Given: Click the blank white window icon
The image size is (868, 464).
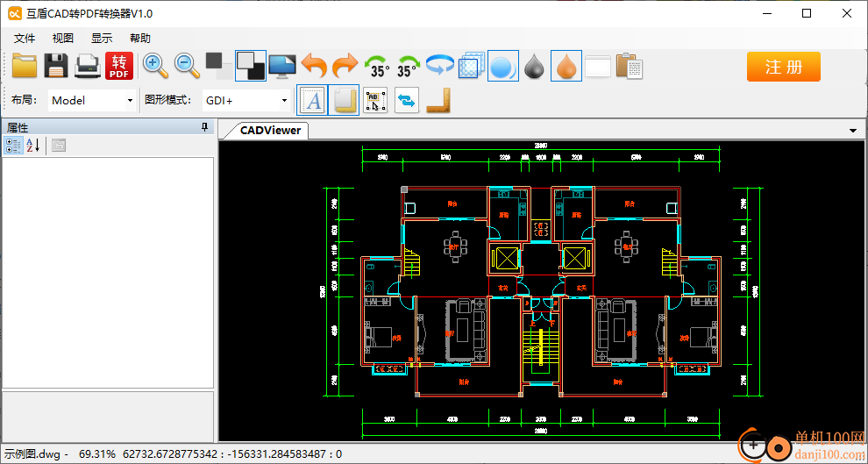Looking at the screenshot, I should pos(598,67).
